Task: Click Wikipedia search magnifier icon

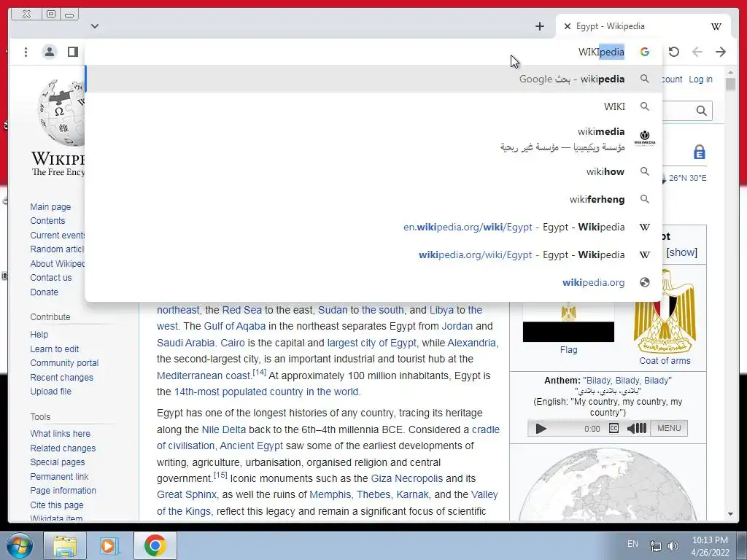Action: tap(701, 111)
